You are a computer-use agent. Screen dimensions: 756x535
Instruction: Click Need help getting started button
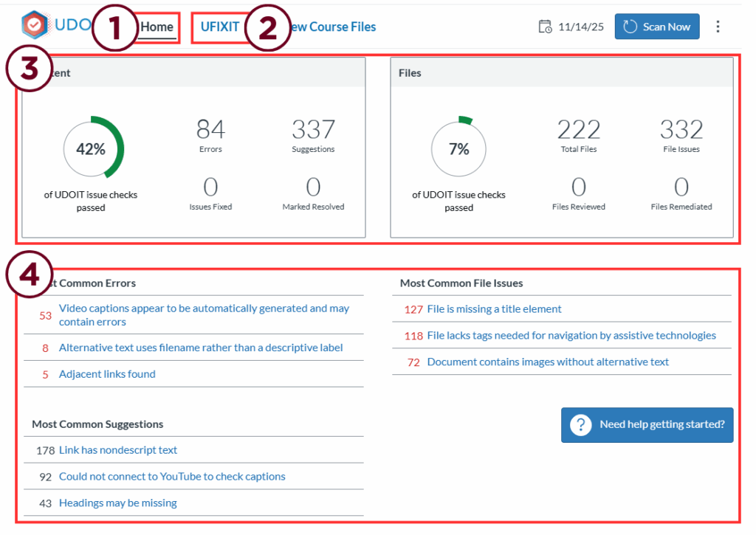click(x=647, y=425)
